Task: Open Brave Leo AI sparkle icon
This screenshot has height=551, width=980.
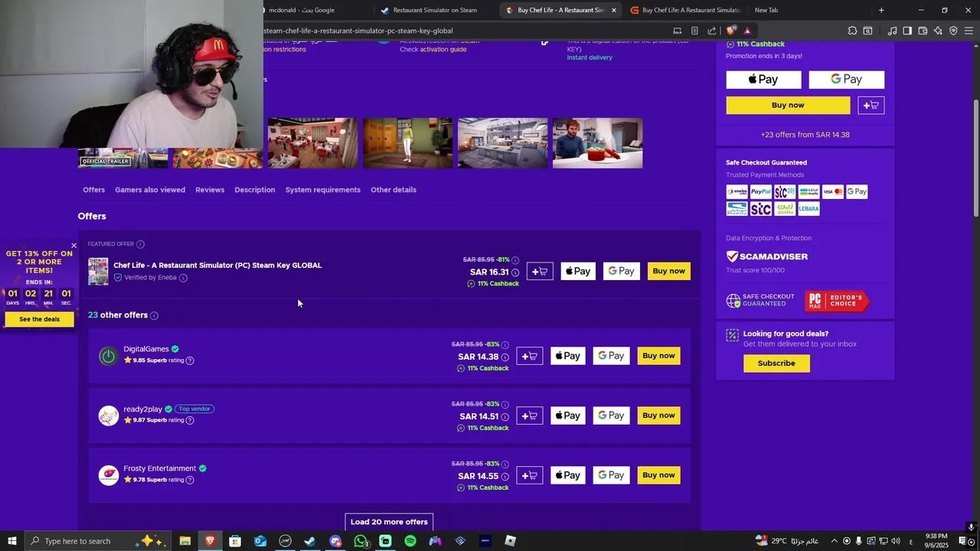Action: click(x=938, y=31)
